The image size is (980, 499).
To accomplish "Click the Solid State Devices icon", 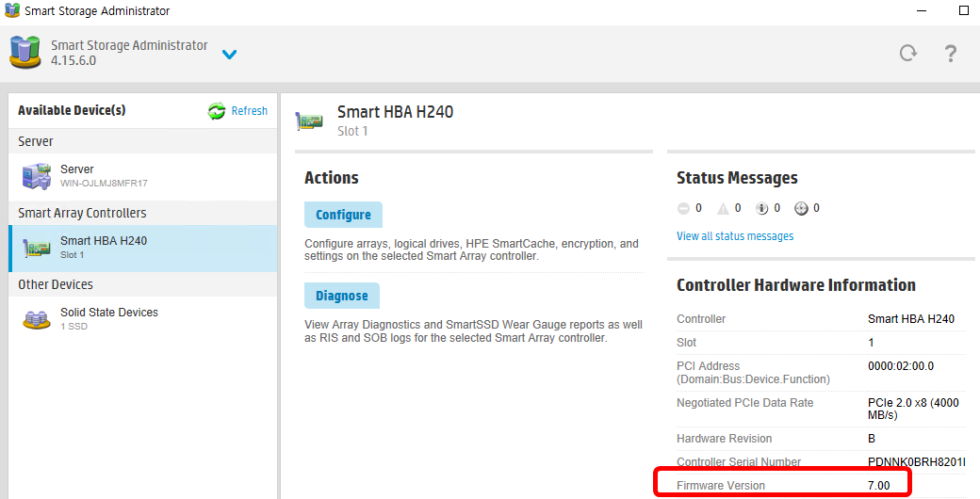I will [36, 319].
